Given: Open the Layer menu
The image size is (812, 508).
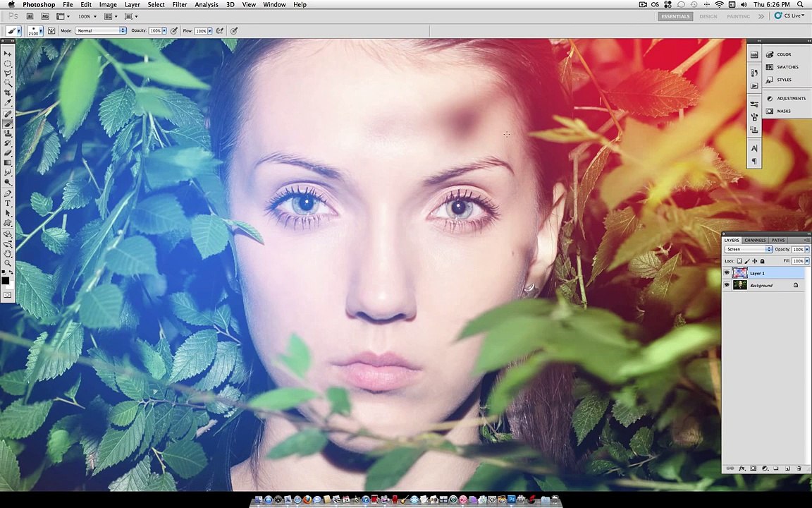Looking at the screenshot, I should pos(132,5).
